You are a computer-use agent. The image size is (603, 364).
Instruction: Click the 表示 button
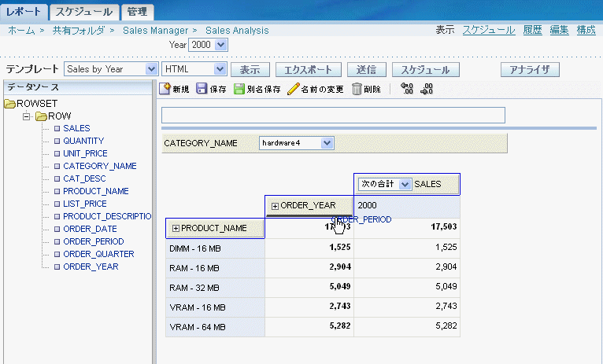tap(250, 69)
